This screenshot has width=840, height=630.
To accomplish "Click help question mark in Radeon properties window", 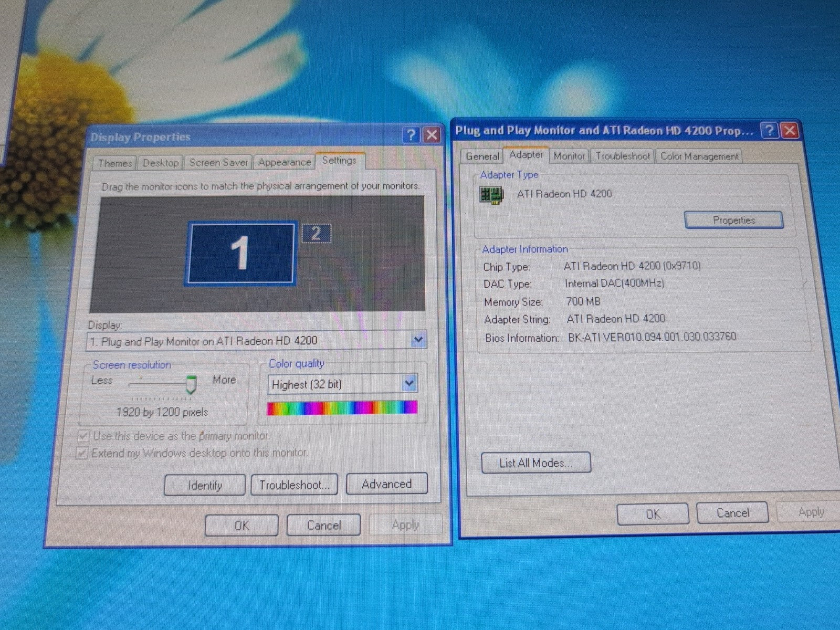I will pos(769,130).
